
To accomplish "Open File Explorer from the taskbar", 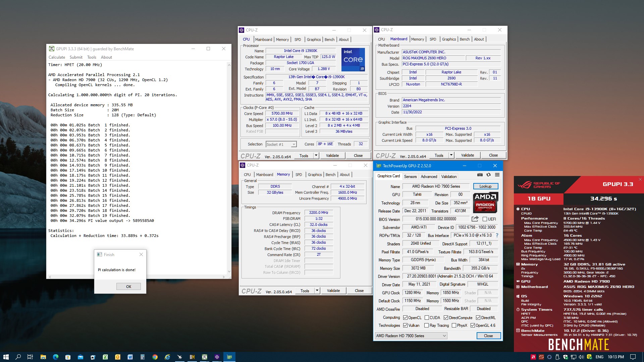I will (x=43, y=357).
